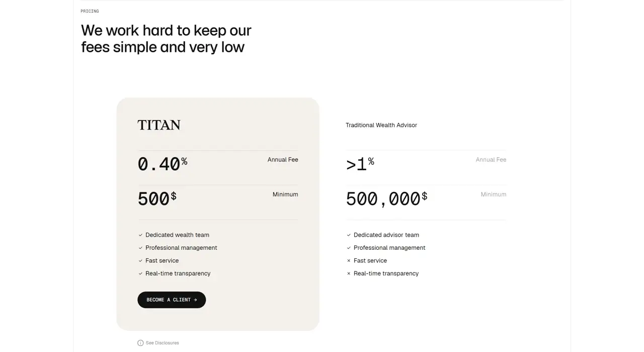The width and height of the screenshot is (644, 352).
Task: Click the 500,000$ minimum figure
Action: point(386,198)
